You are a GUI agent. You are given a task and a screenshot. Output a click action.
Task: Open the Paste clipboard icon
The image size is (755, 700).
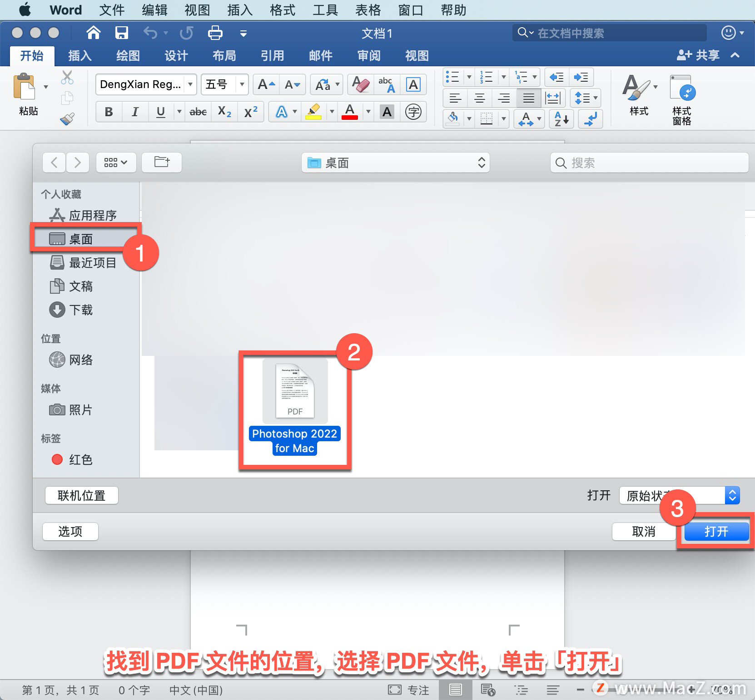tap(24, 86)
